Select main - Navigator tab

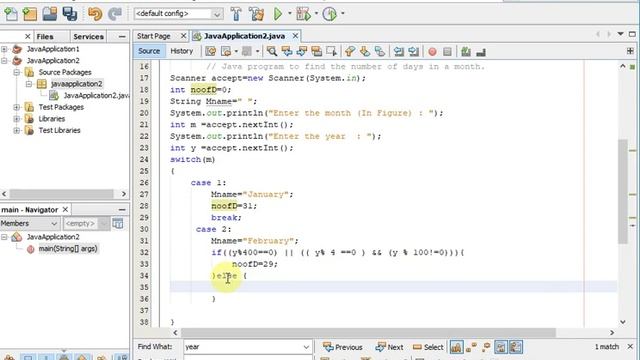(30, 210)
